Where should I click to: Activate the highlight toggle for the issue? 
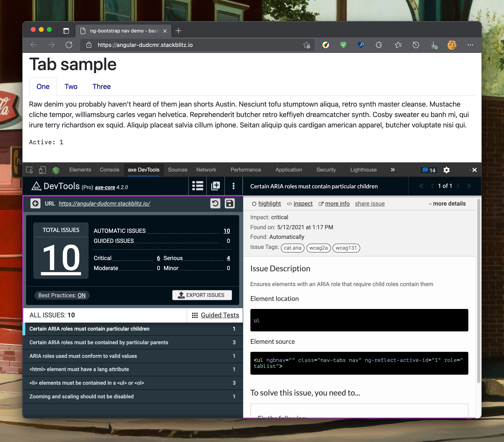pyautogui.click(x=269, y=204)
